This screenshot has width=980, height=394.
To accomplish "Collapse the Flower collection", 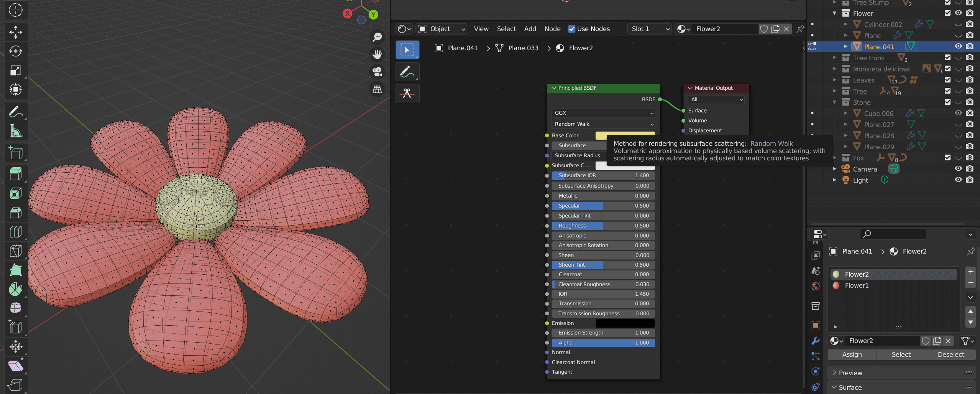I will (x=834, y=13).
